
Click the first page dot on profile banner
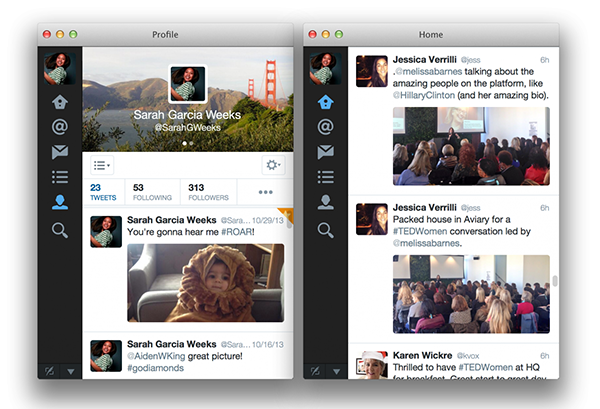(x=184, y=143)
